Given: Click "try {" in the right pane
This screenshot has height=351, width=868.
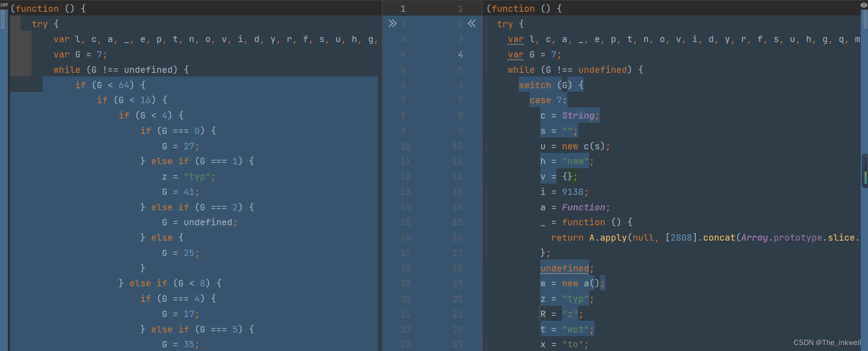Looking at the screenshot, I should pyautogui.click(x=510, y=24).
